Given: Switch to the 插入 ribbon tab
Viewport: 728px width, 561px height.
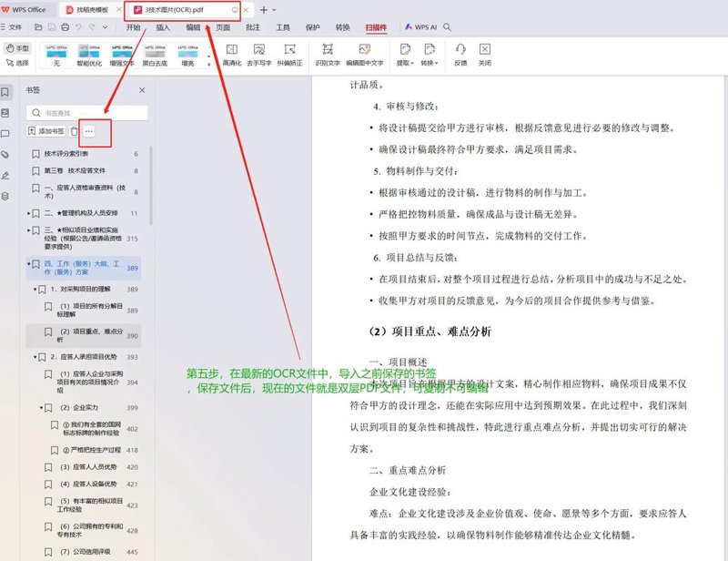Looking at the screenshot, I should pos(163,27).
